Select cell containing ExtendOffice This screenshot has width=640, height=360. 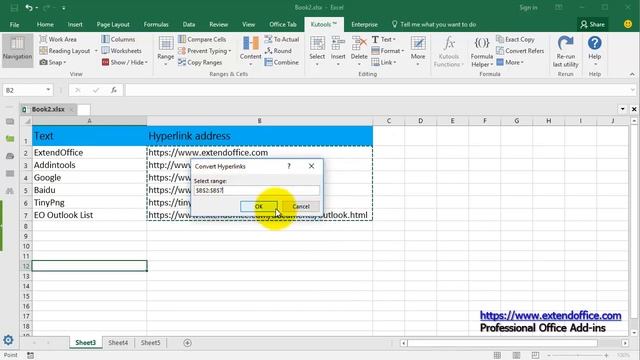point(89,152)
